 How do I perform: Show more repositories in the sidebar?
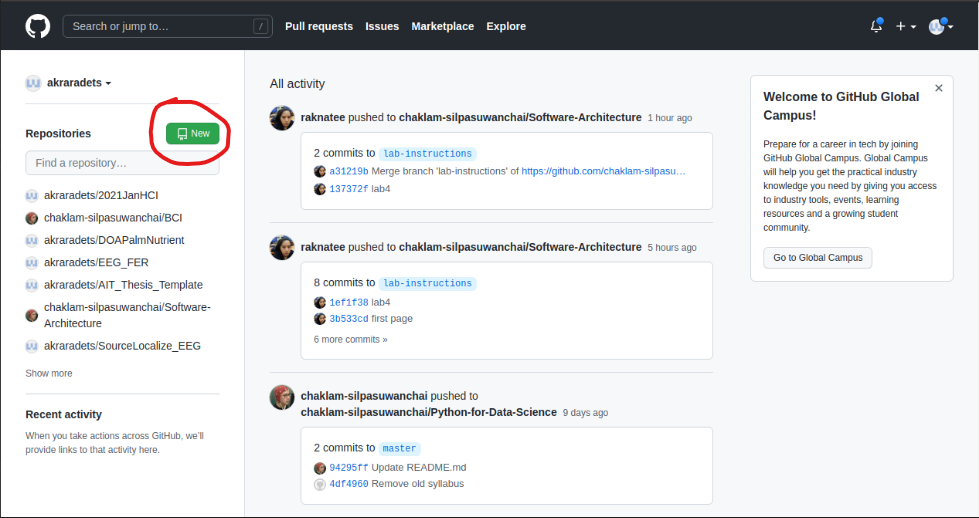[x=49, y=374]
